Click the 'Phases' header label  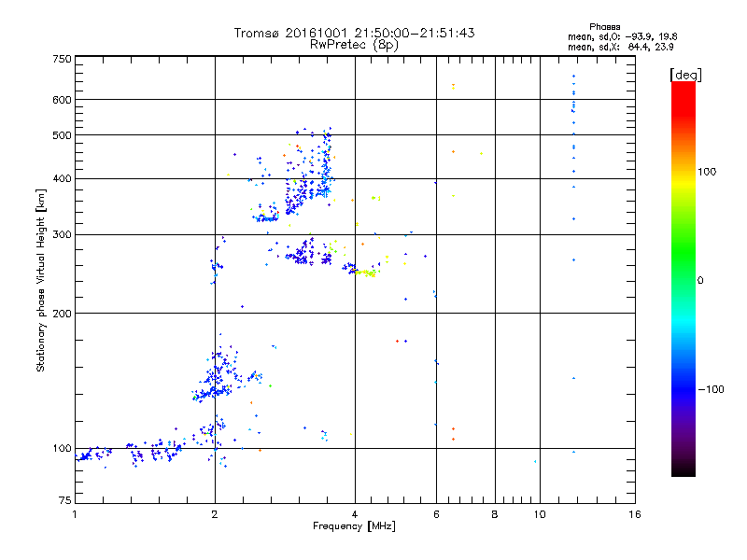604,27
